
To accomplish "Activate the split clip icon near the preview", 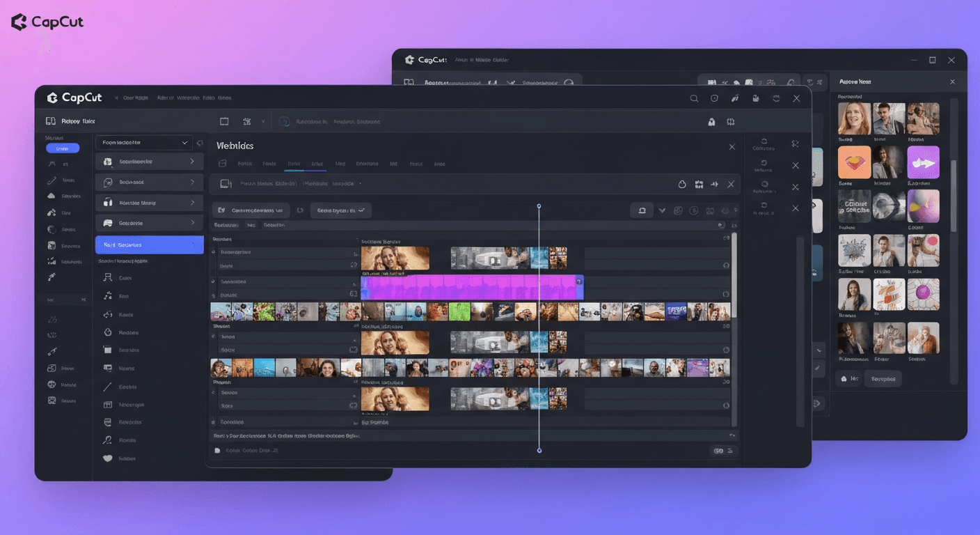I will coord(714,184).
